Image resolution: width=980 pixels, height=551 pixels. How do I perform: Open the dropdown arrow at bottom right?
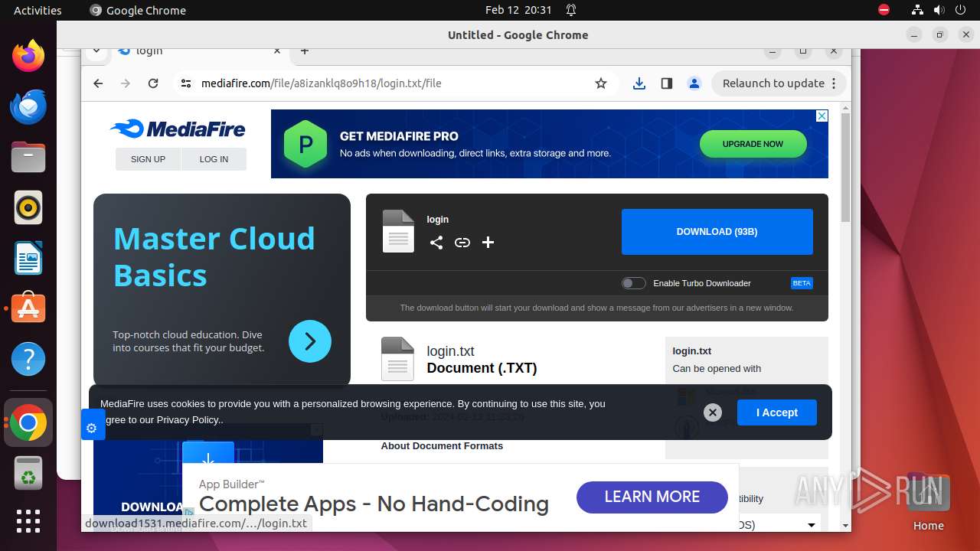pyautogui.click(x=811, y=525)
